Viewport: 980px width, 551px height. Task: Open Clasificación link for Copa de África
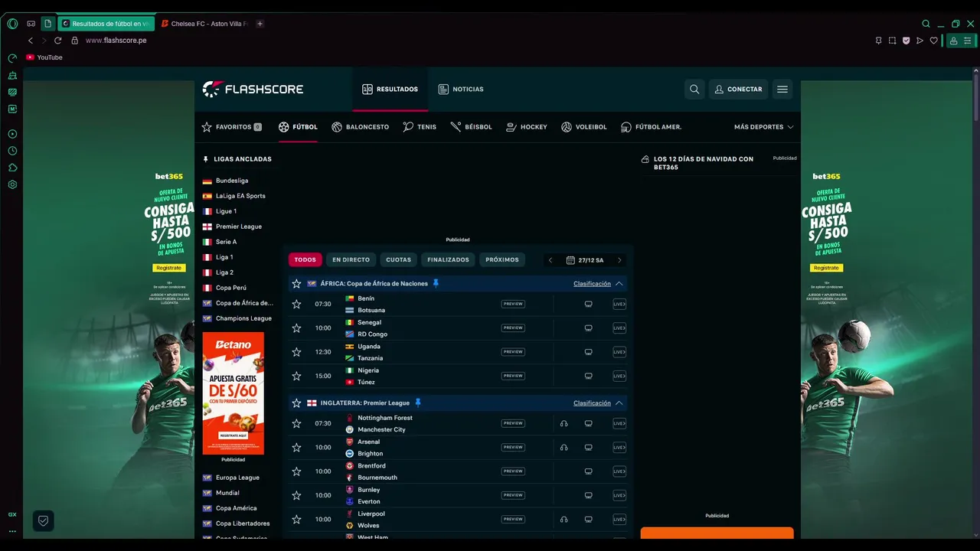coord(592,284)
